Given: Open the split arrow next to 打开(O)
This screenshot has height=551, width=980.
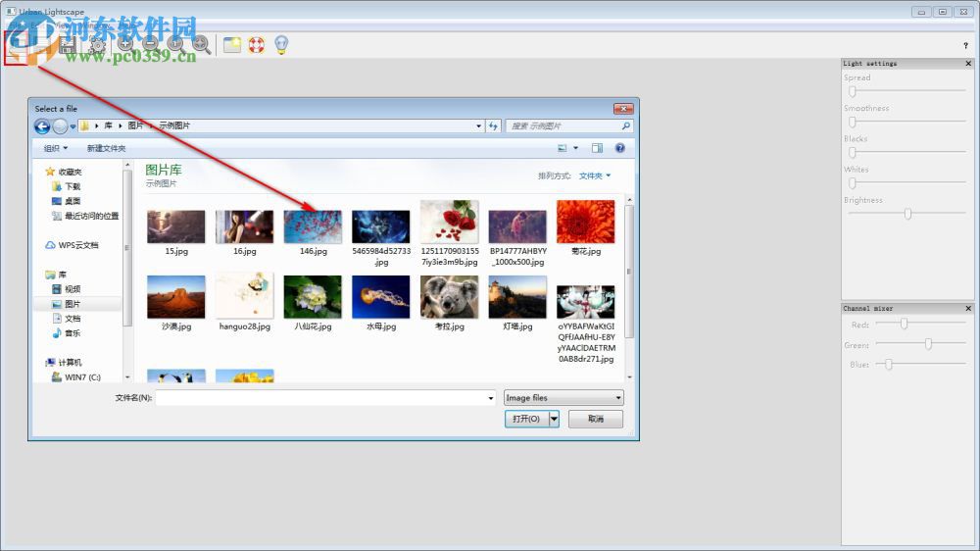Looking at the screenshot, I should coord(554,419).
